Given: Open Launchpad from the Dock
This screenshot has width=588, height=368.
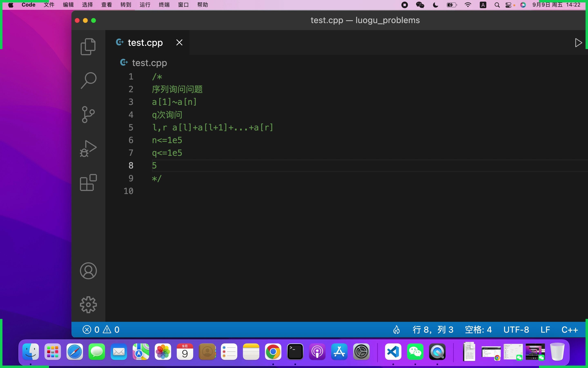Looking at the screenshot, I should (52, 352).
